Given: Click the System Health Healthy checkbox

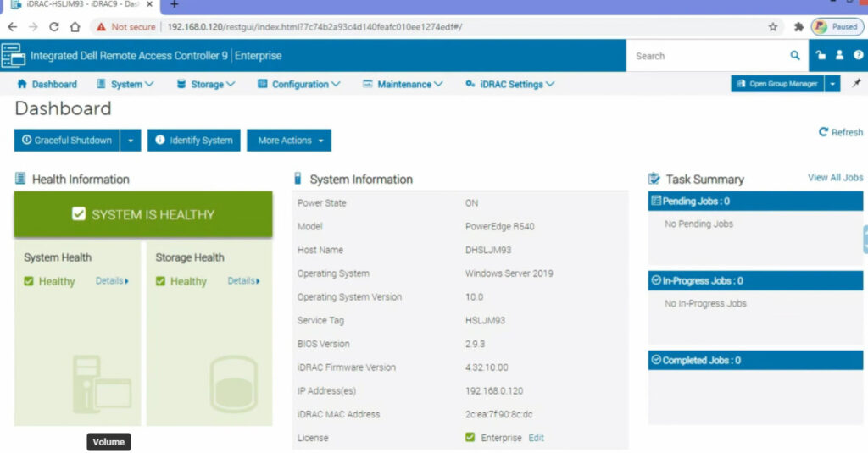Looking at the screenshot, I should [29, 281].
